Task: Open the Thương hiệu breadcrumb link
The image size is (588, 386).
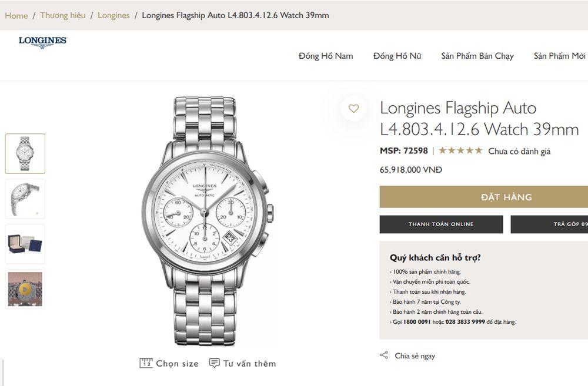Action: tap(62, 15)
